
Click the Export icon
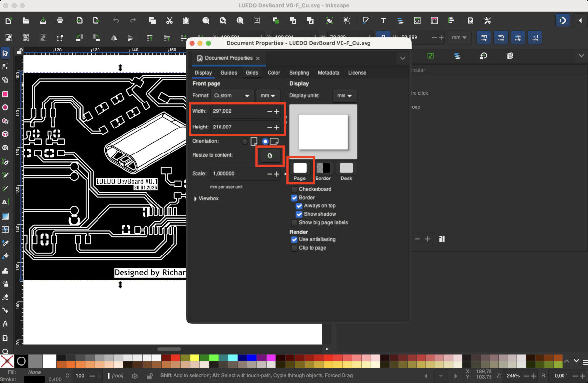pos(97,21)
